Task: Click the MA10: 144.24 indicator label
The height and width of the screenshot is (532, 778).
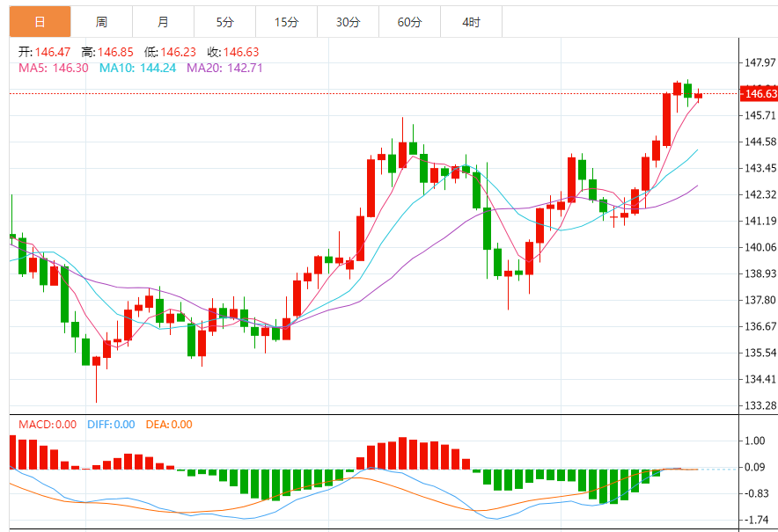Action: (138, 68)
